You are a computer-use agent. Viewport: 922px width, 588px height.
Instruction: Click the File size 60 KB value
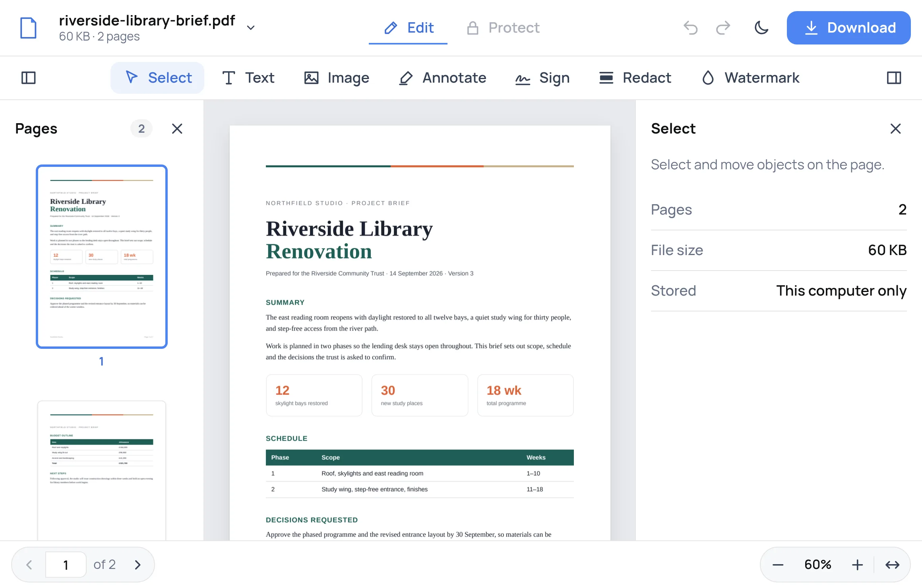887,250
